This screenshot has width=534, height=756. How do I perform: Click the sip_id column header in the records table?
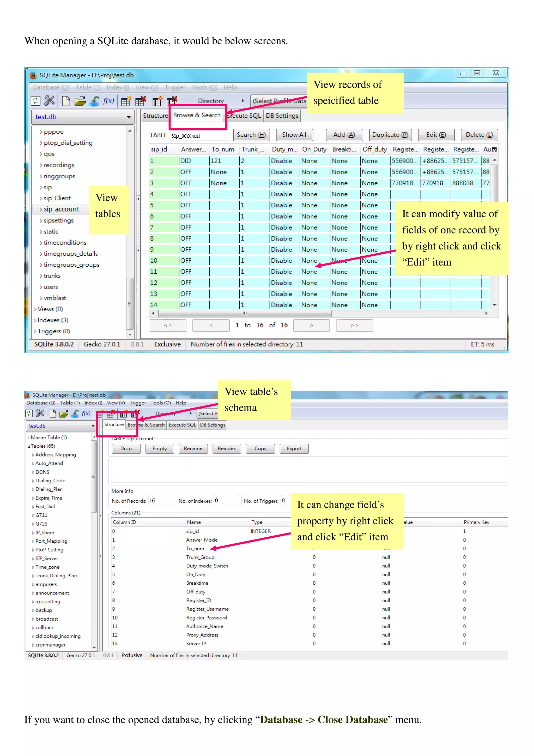[163, 149]
